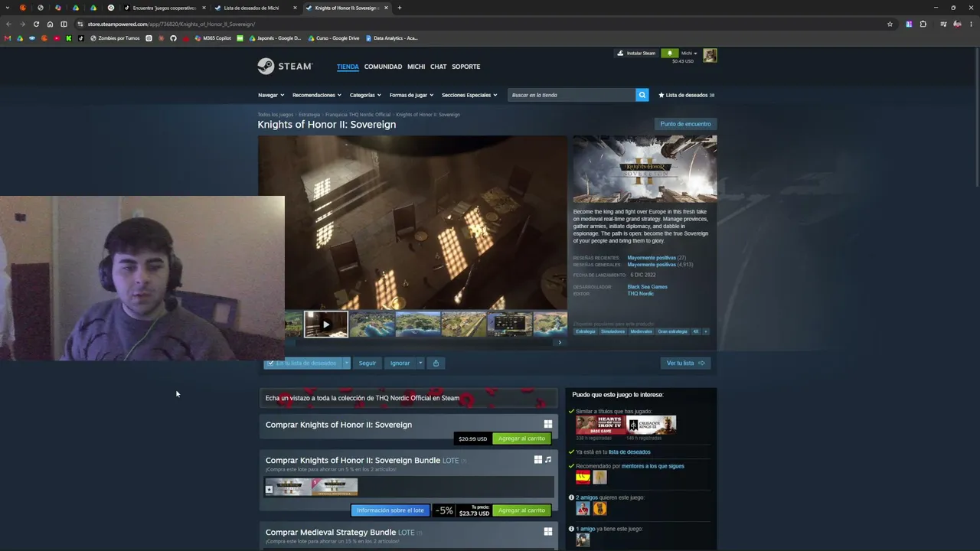Click Información sobre el lote button
The height and width of the screenshot is (551, 980).
coord(390,510)
